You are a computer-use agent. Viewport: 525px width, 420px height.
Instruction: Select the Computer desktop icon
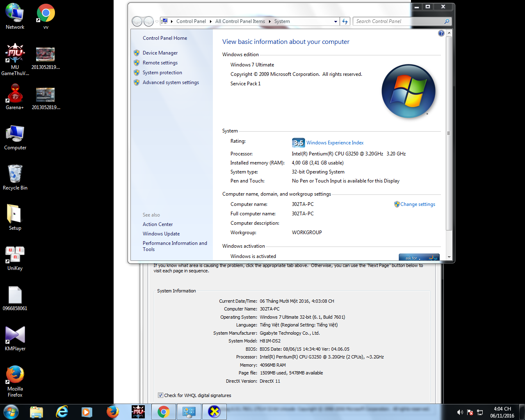click(15, 137)
